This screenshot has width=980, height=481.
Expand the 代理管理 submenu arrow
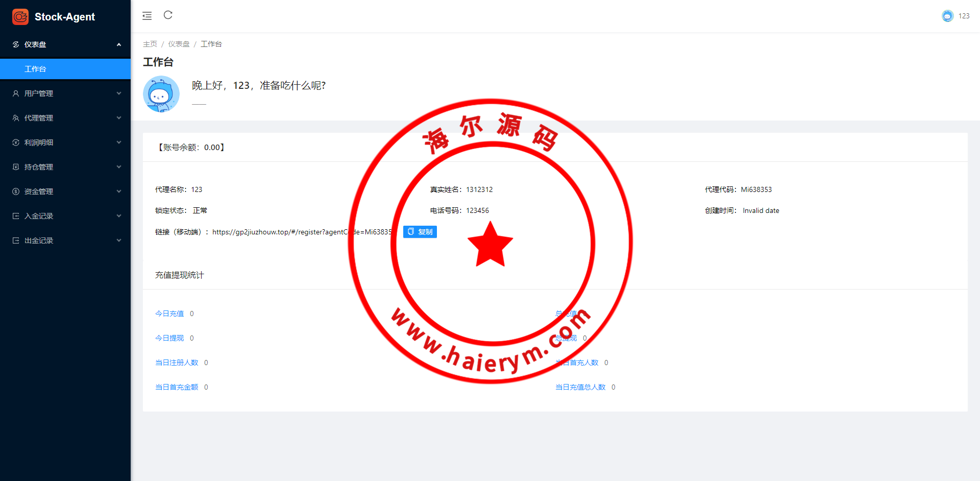[119, 118]
